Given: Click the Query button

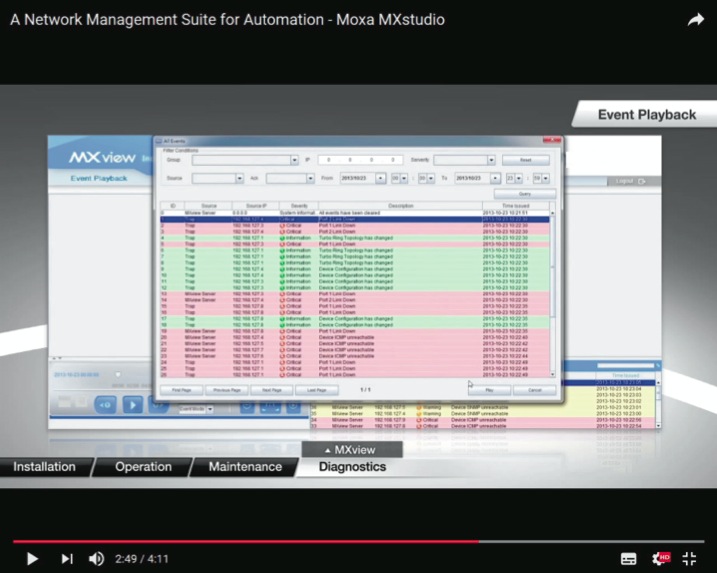Looking at the screenshot, I should coord(524,194).
